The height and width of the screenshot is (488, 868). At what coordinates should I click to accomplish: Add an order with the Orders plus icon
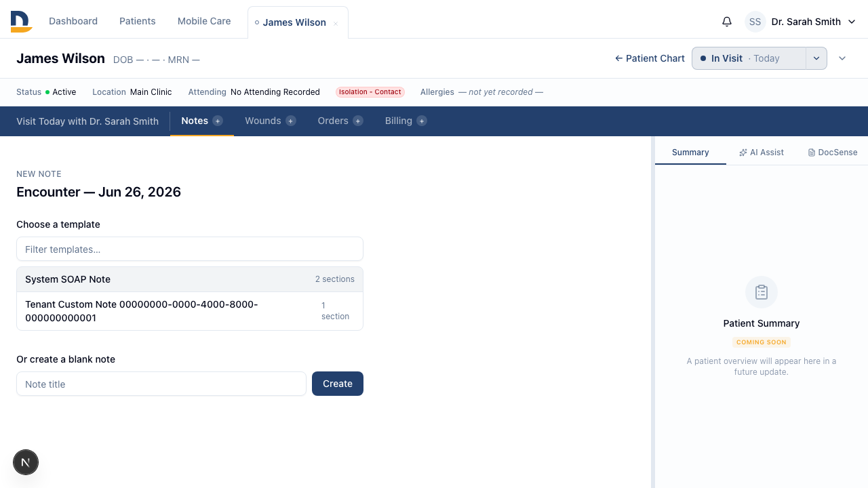[358, 121]
